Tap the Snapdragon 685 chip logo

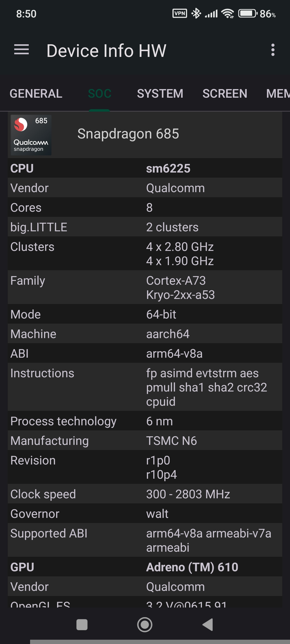click(x=31, y=135)
